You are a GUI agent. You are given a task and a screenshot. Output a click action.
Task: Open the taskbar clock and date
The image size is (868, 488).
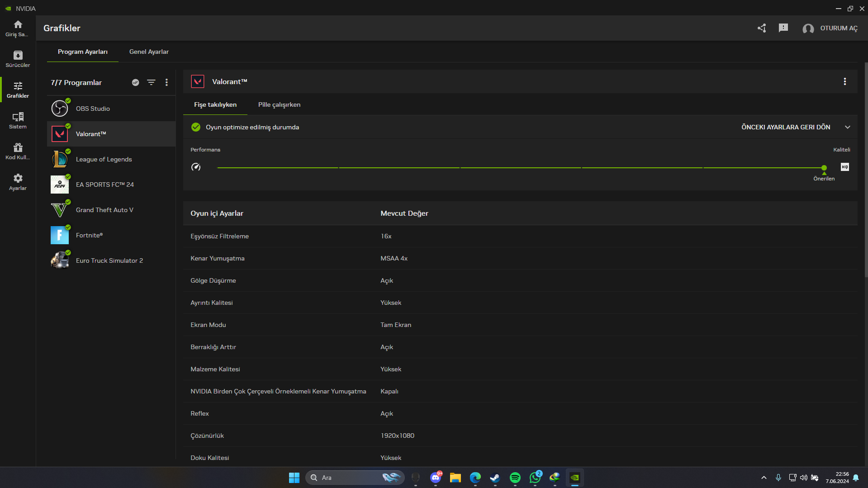click(x=837, y=478)
